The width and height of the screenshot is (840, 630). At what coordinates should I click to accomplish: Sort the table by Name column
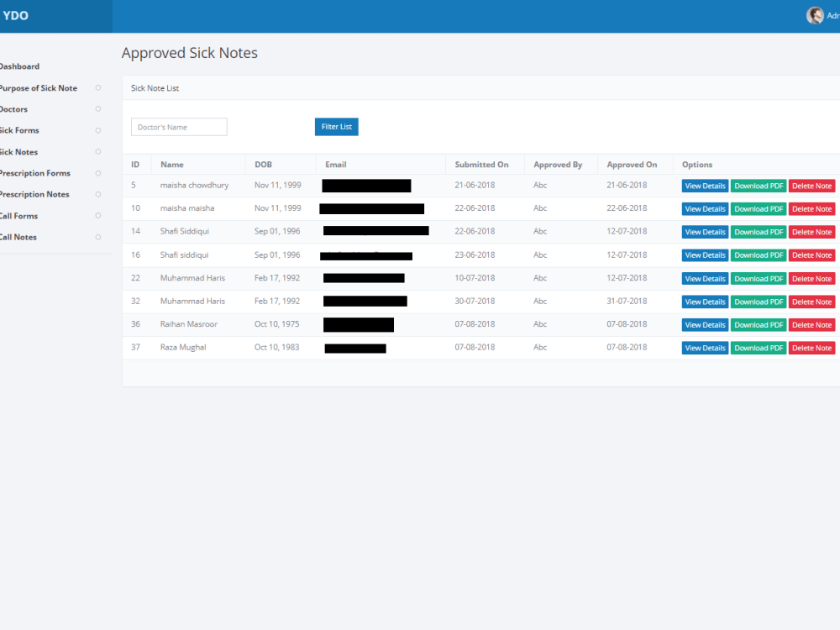coord(173,164)
